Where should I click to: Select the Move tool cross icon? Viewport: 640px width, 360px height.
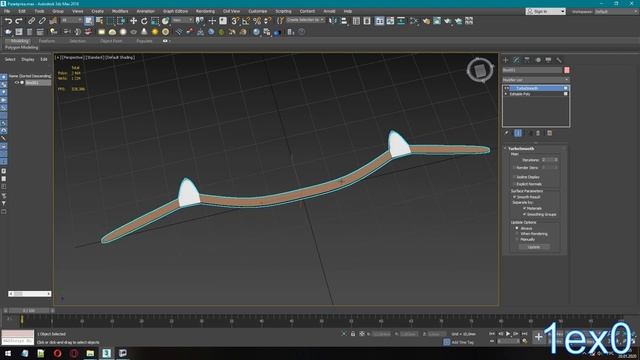coord(133,21)
